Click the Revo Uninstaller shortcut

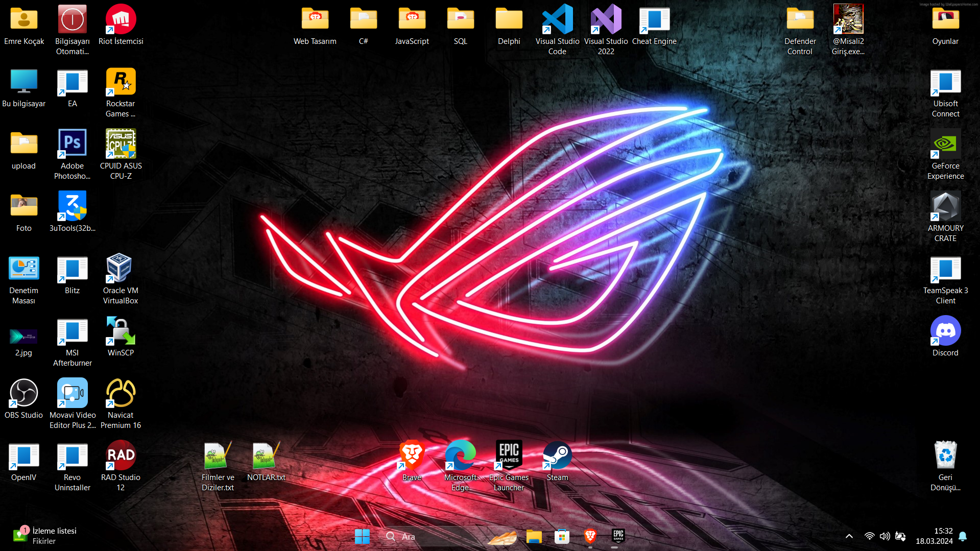[x=73, y=467]
